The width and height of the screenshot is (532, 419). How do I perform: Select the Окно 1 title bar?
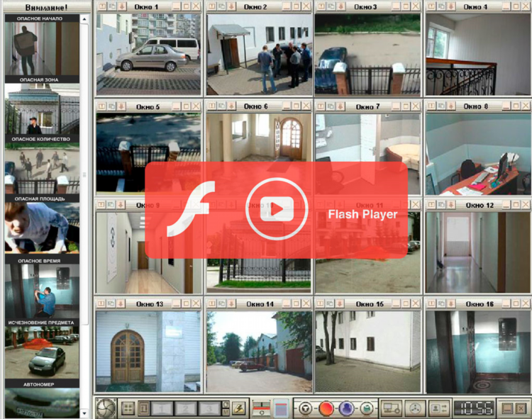tap(149, 6)
